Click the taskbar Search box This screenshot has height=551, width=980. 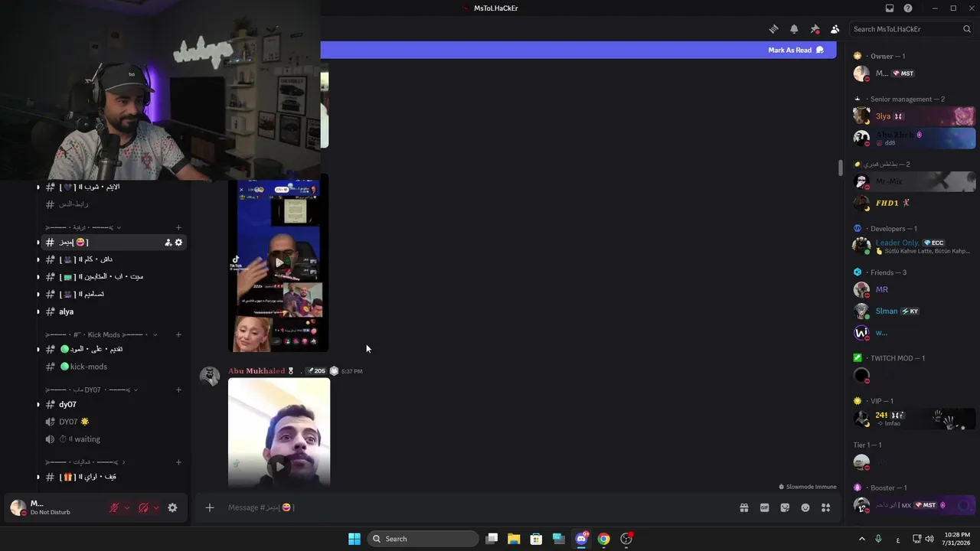(x=423, y=539)
